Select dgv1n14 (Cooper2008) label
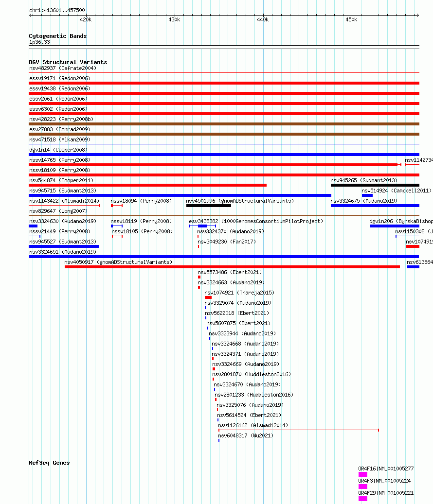Viewport: 433px width, 504px height. coord(58,150)
